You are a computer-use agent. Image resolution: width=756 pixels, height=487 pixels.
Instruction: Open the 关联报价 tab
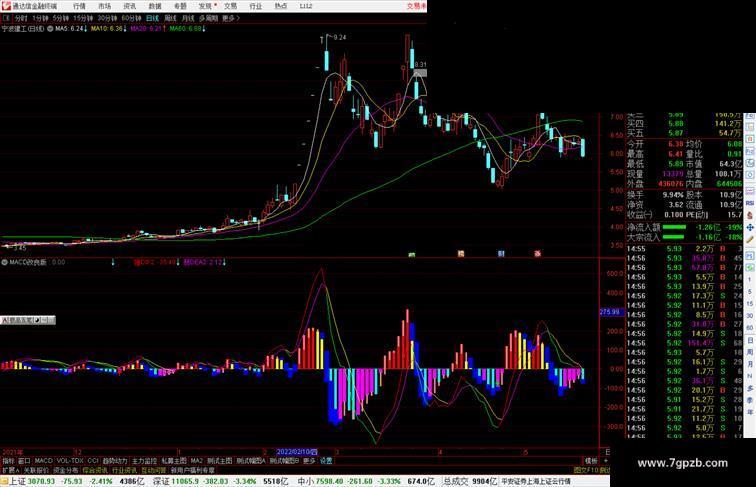[x=36, y=470]
